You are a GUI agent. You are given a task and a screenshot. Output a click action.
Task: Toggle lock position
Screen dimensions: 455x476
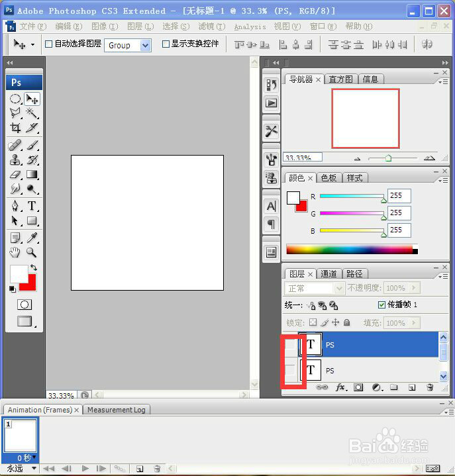[335, 322]
